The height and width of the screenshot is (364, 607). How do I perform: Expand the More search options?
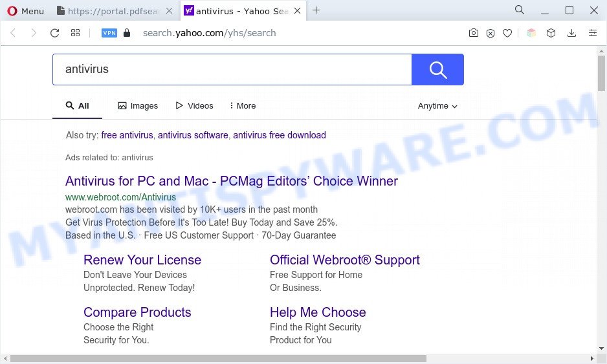pyautogui.click(x=243, y=105)
